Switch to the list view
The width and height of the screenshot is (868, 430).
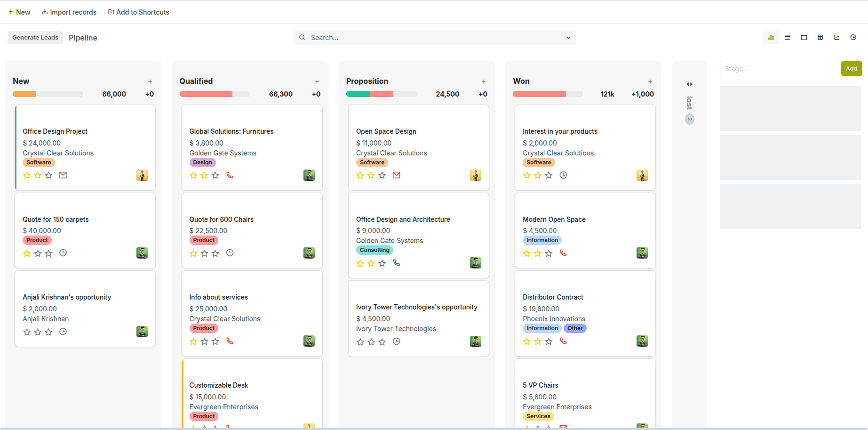point(787,38)
